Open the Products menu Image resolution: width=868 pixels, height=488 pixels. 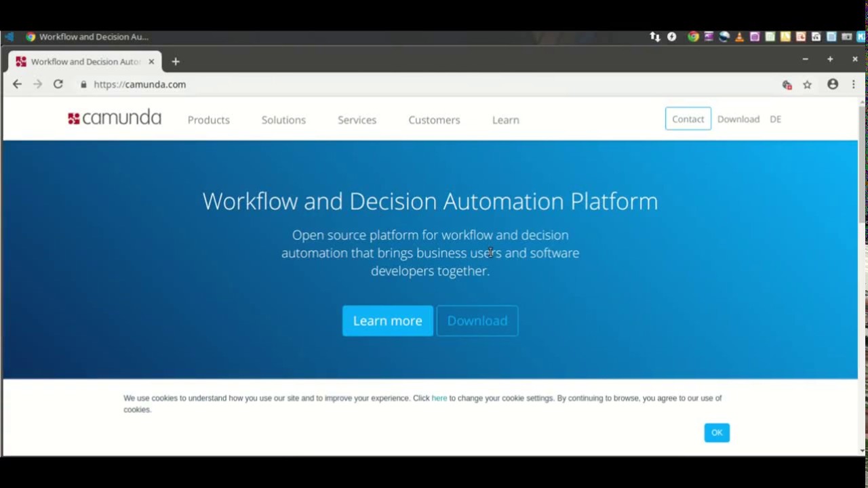click(209, 120)
